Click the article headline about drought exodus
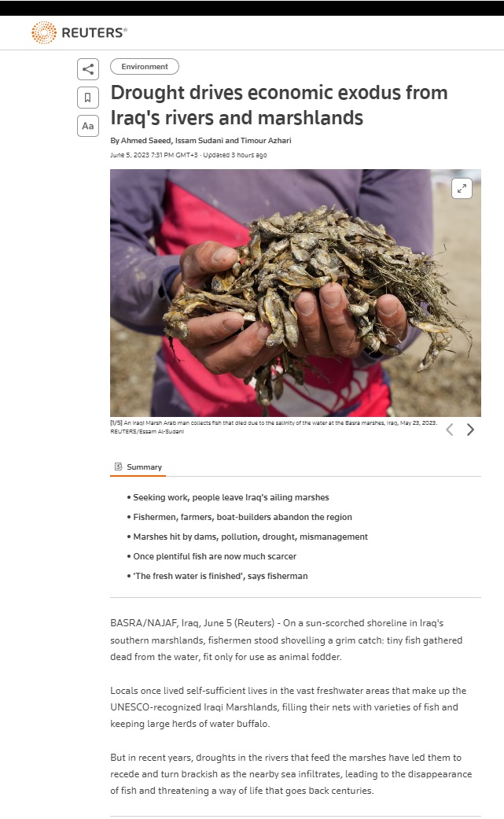 pyautogui.click(x=279, y=105)
